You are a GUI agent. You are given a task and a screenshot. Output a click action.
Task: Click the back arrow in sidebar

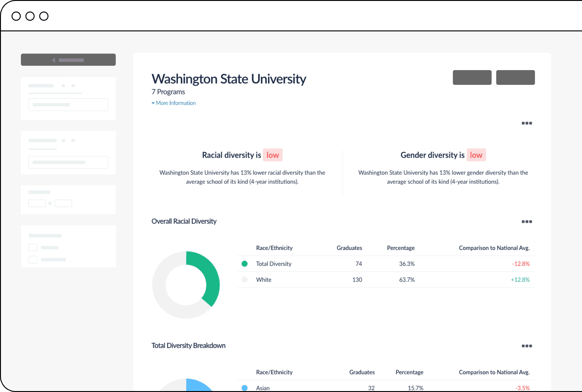point(54,60)
